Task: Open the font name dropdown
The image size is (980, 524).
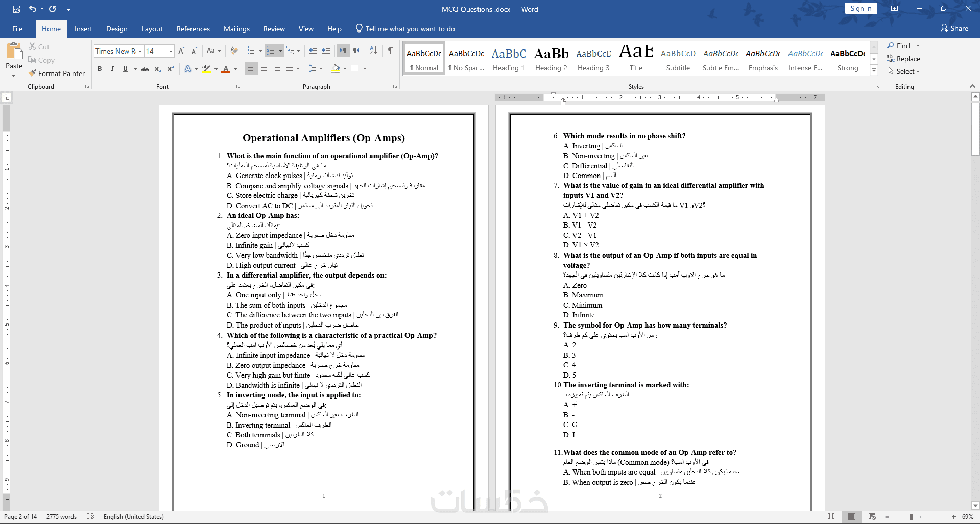Action: tap(140, 51)
